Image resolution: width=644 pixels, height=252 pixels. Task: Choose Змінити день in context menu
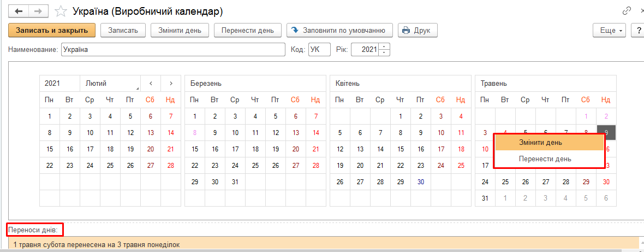click(549, 143)
